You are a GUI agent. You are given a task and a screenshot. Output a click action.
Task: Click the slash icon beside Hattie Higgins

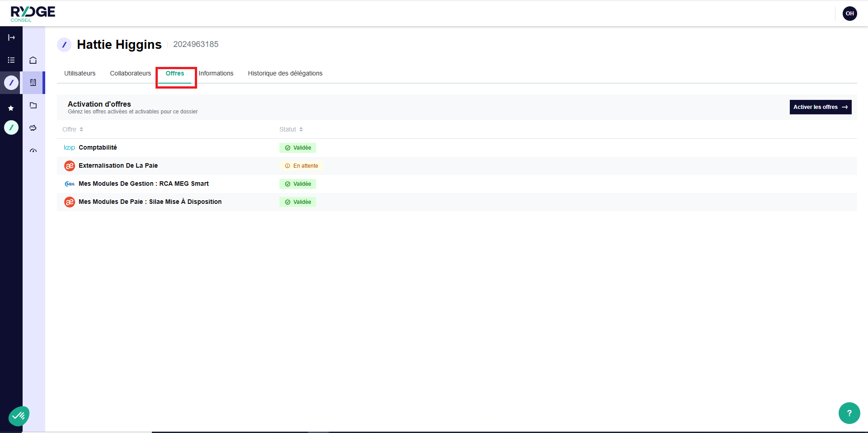click(x=64, y=45)
